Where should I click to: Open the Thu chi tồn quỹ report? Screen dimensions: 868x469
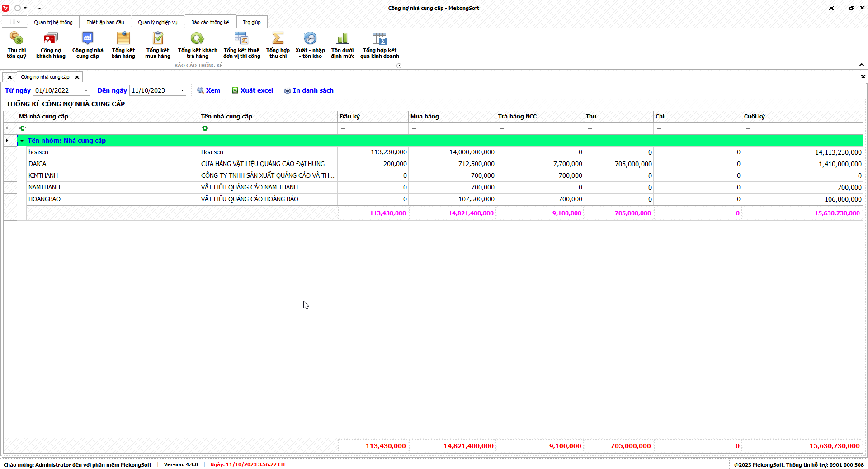tap(16, 45)
